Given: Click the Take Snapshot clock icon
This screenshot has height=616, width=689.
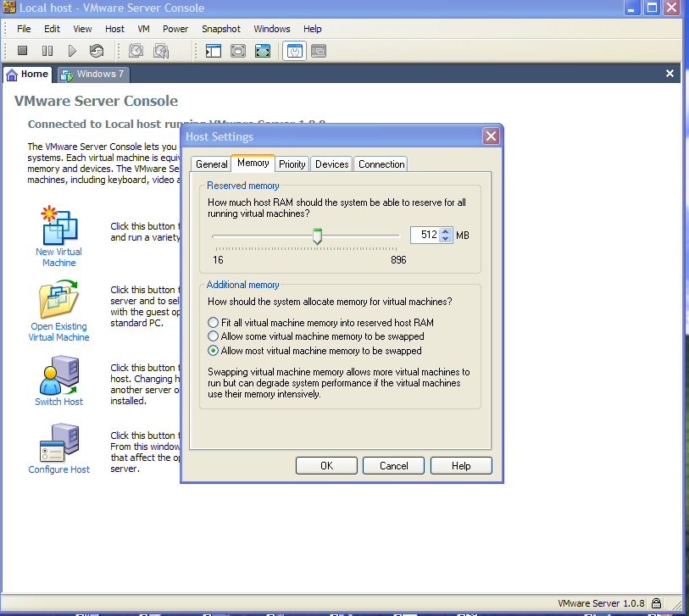Looking at the screenshot, I should click(x=136, y=51).
